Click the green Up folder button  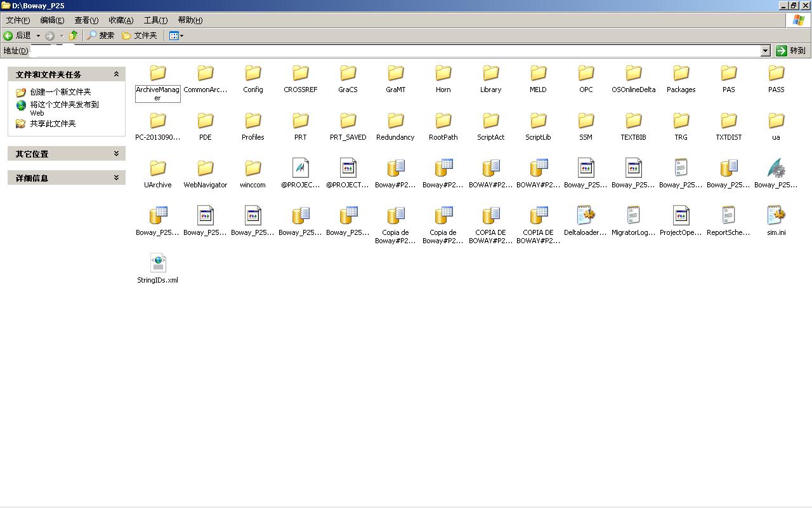coord(74,36)
